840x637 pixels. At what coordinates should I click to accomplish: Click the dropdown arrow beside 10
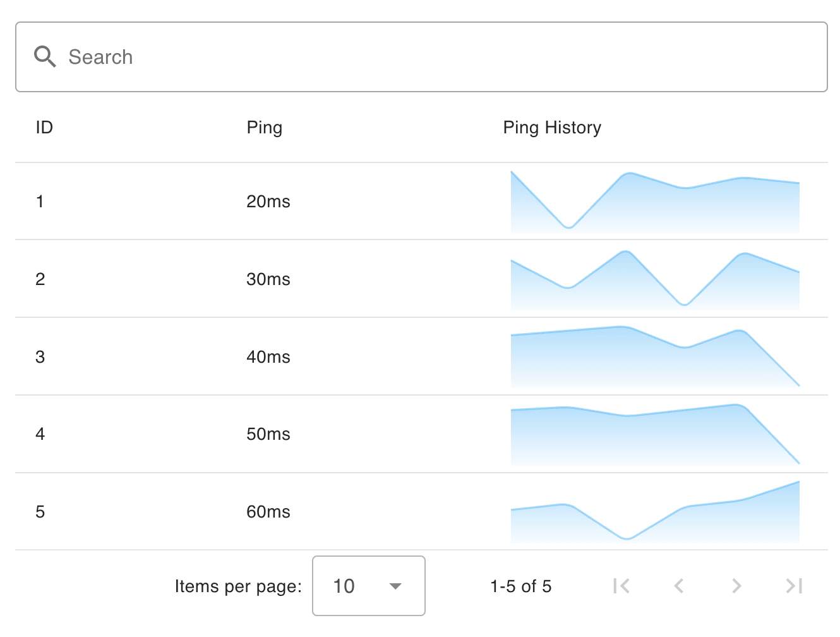[x=395, y=586]
